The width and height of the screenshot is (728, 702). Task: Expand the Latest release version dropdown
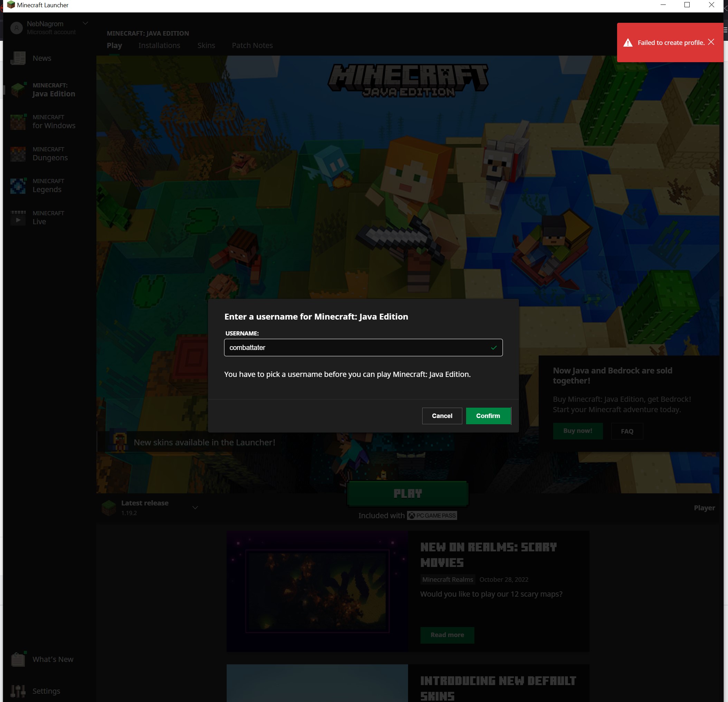point(195,507)
